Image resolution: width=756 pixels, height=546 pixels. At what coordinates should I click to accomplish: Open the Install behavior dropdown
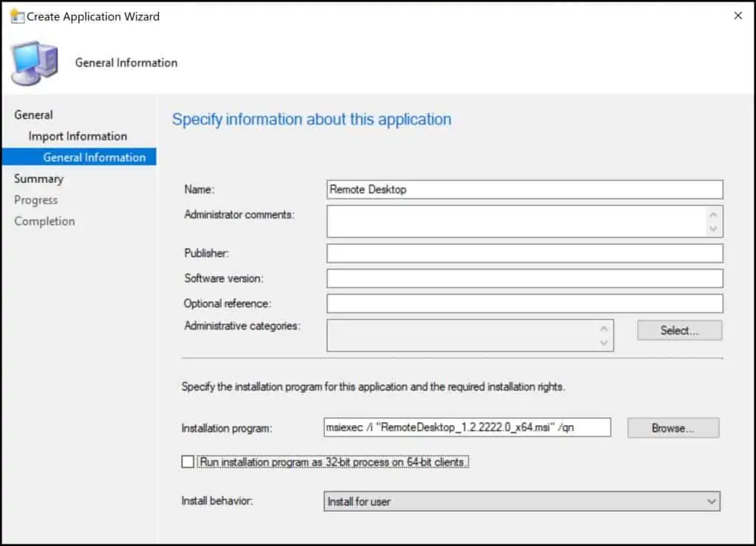(x=522, y=501)
